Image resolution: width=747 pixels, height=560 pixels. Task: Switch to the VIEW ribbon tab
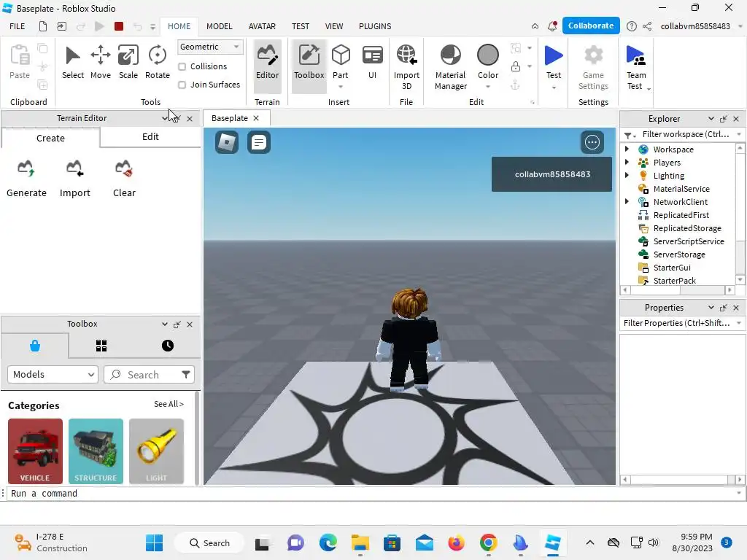point(334,26)
